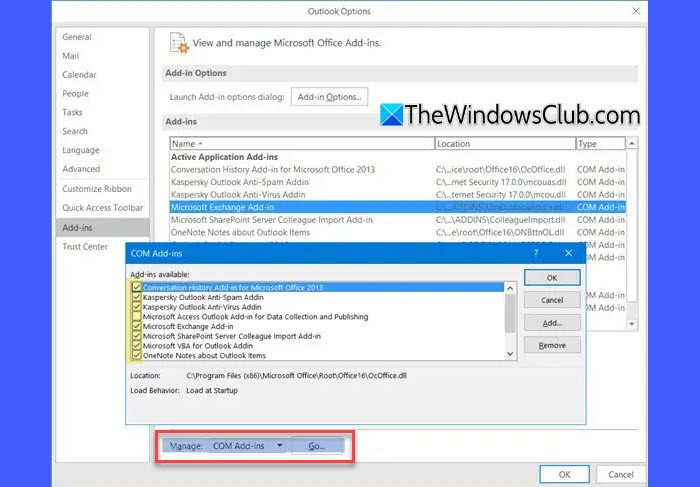Click COM Add-ins list scroll down arrow
The width and height of the screenshot is (700, 487).
coord(510,354)
